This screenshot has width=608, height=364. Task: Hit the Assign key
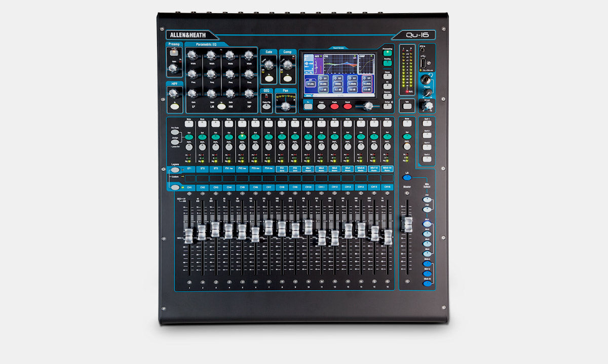coord(174,143)
